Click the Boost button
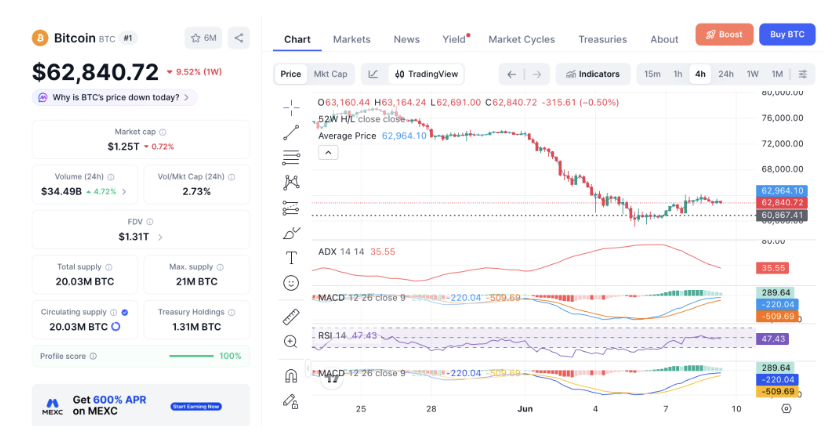The height and width of the screenshot is (446, 826). (x=724, y=35)
